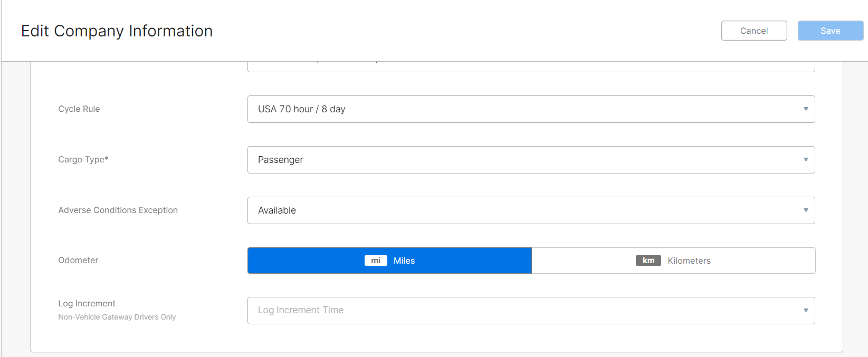Click the 'Non-Vehicle Gateway Drivers Only' note
The height and width of the screenshot is (357, 868).
click(x=117, y=317)
